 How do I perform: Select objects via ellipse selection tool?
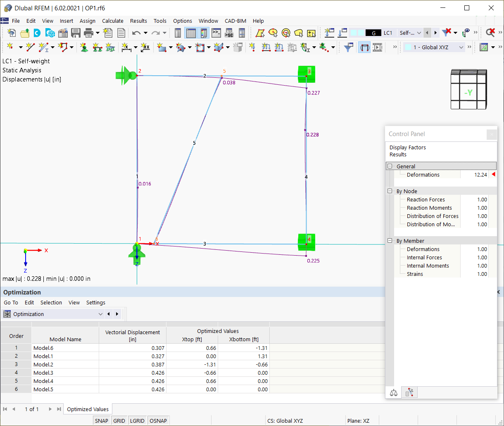pyautogui.click(x=273, y=33)
